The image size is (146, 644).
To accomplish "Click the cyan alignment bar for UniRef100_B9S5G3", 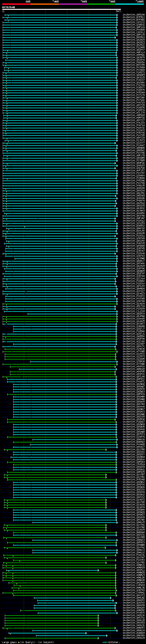I will point(59,37).
